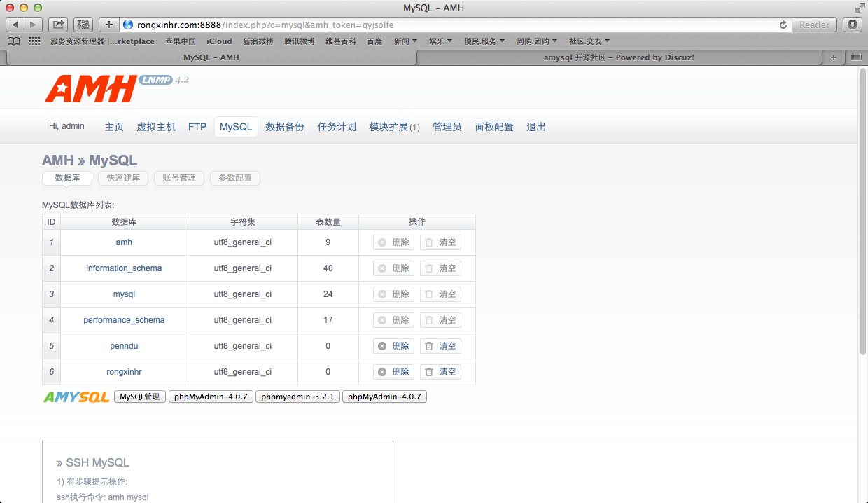Open the downloads icon in the toolbar
The image size is (868, 503).
coord(852,25)
